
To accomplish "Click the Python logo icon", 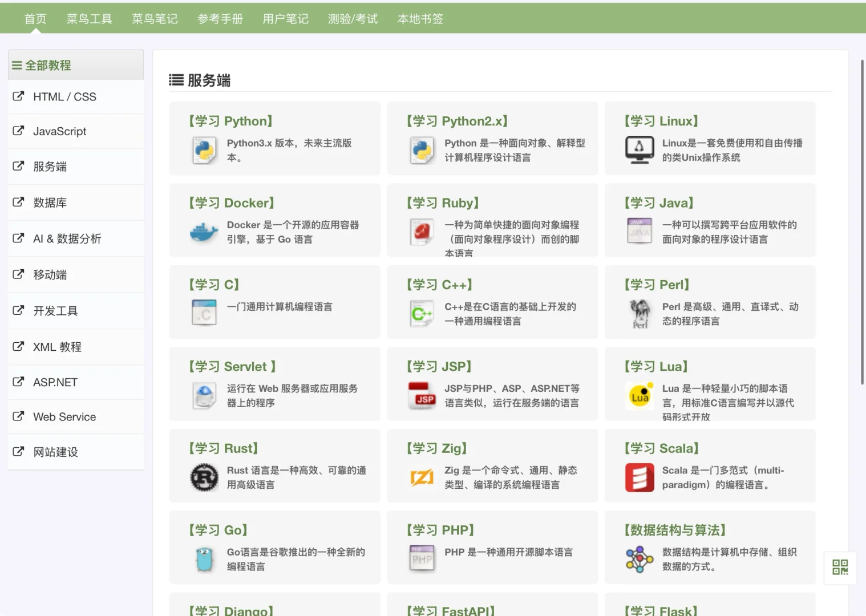I will click(x=204, y=150).
